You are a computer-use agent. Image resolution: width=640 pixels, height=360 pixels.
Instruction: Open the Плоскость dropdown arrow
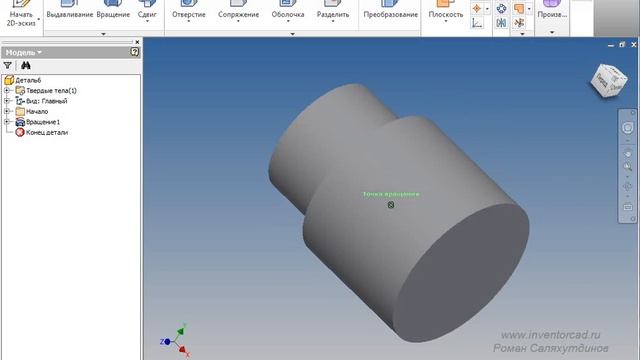pos(446,21)
